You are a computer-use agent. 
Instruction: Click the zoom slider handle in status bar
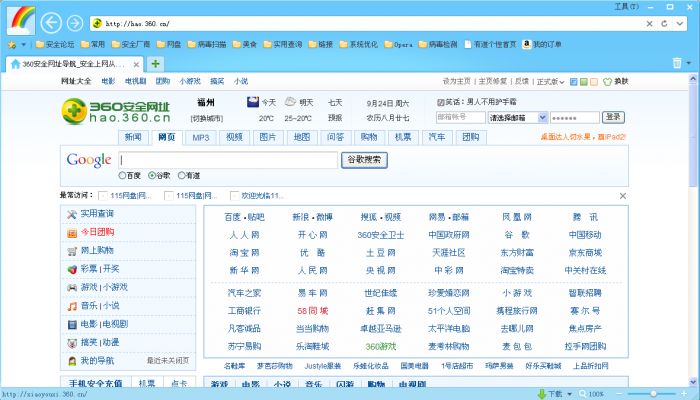pyautogui.click(x=653, y=394)
